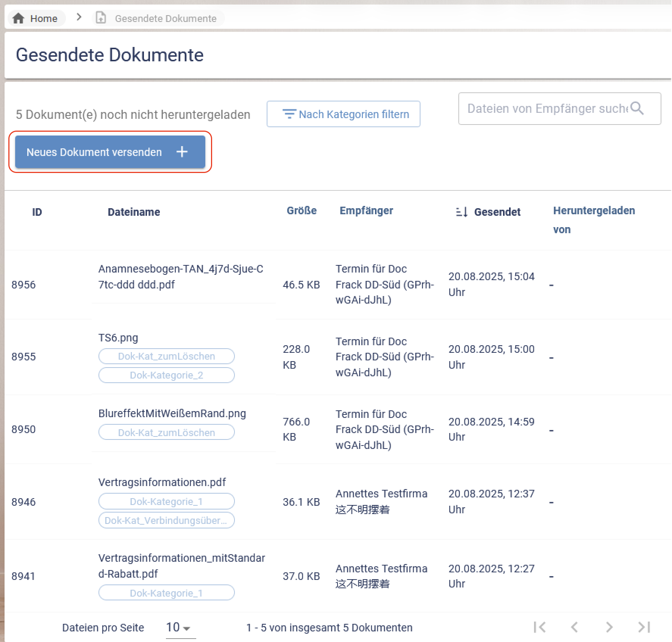The image size is (672, 642).
Task: Click Dok-Kategorie_2 tag on TS6.png
Action: pyautogui.click(x=166, y=375)
